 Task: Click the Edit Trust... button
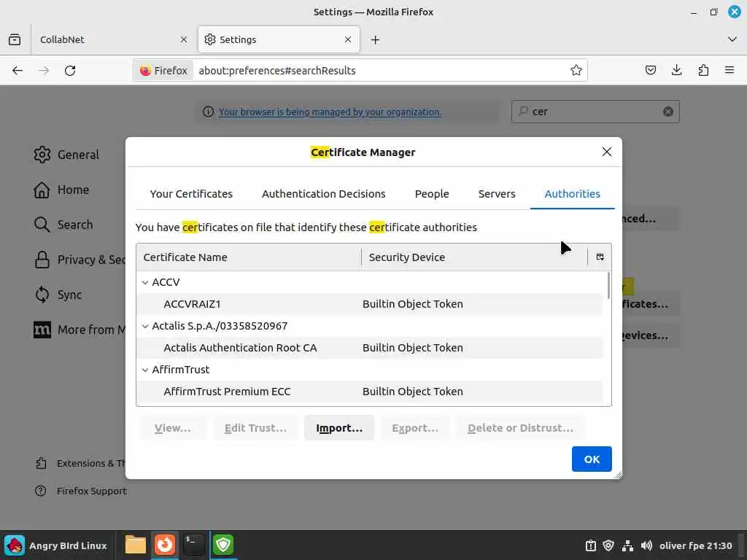pyautogui.click(x=255, y=428)
